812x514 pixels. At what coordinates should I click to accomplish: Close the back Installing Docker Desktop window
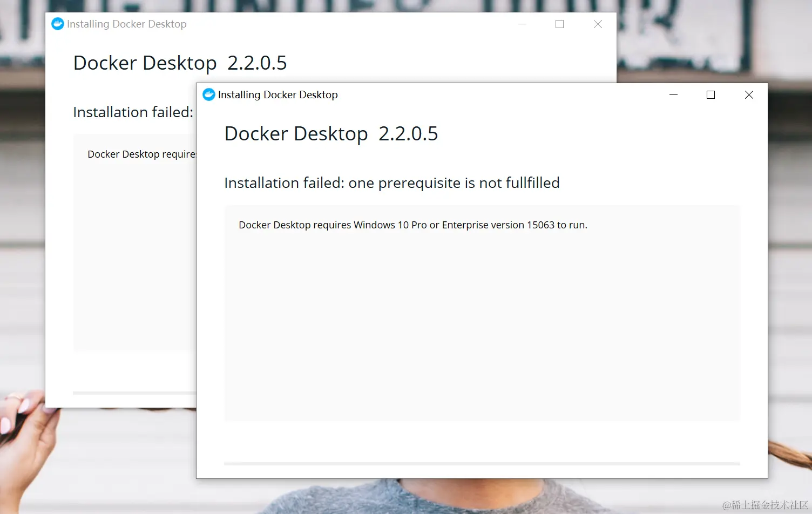pos(598,24)
